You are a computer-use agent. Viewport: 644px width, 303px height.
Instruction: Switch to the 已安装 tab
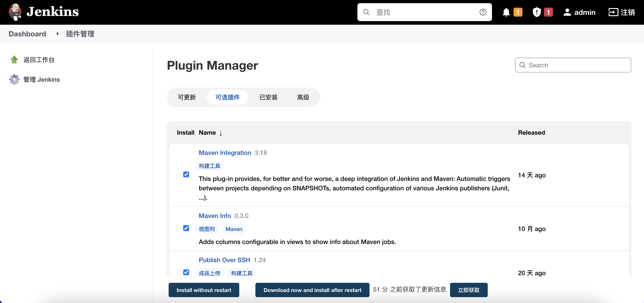pyautogui.click(x=268, y=97)
